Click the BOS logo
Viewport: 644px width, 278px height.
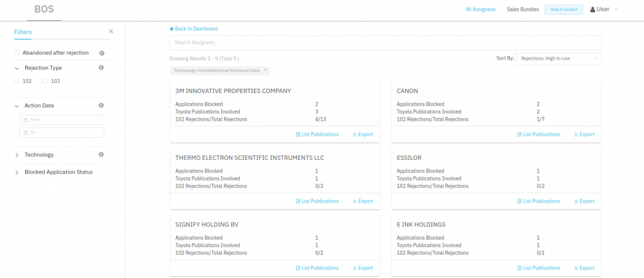click(44, 9)
